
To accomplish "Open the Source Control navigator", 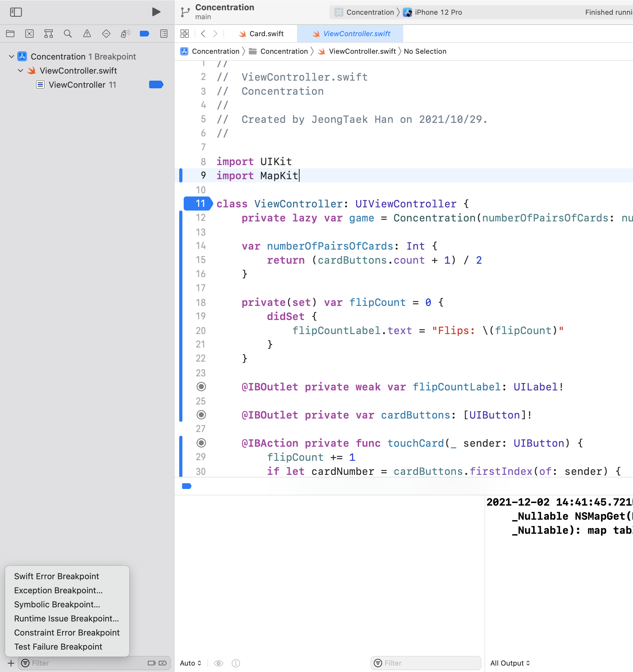I will 29,34.
